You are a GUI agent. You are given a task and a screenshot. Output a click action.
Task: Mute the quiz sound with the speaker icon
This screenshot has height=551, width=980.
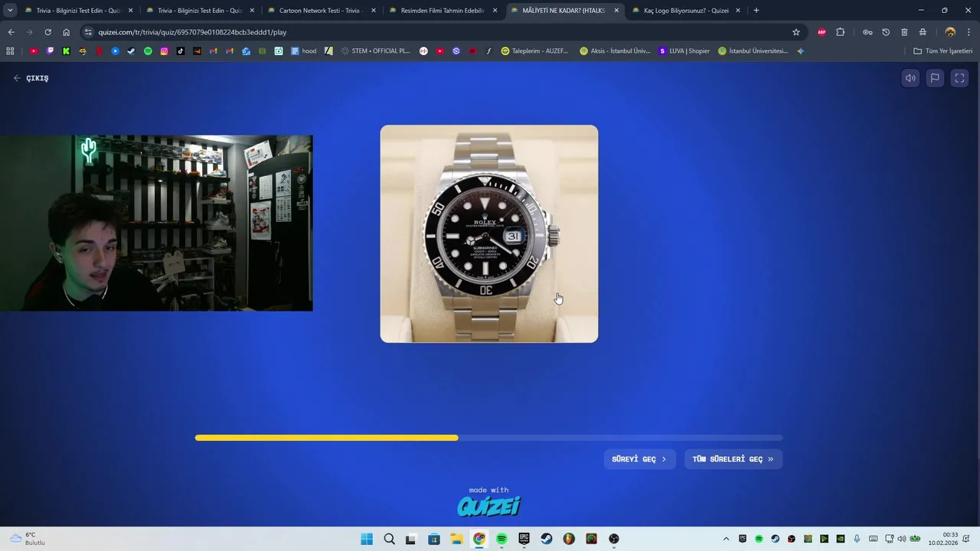coord(910,78)
